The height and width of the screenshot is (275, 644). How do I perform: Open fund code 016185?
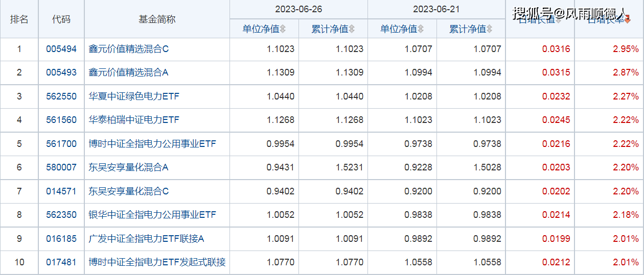coord(61,239)
